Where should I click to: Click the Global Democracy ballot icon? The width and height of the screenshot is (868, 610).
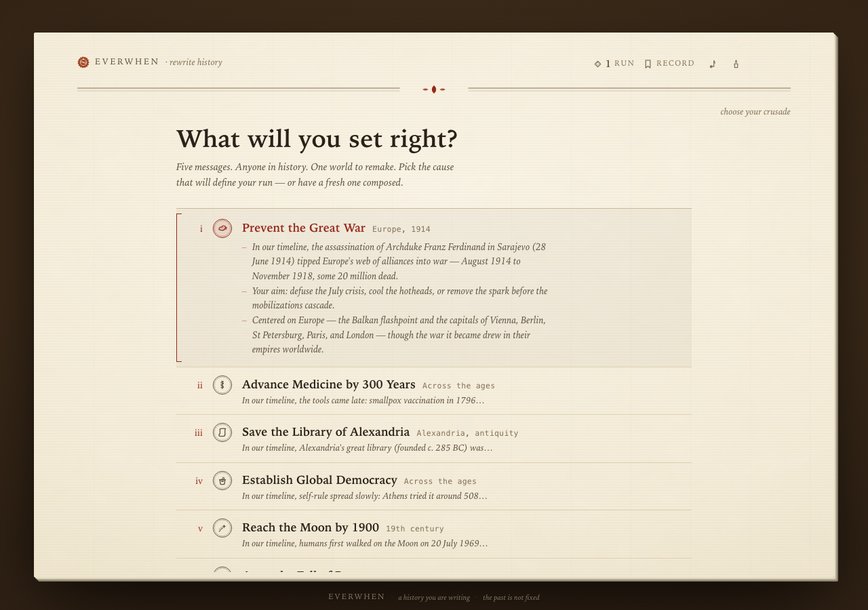click(222, 481)
